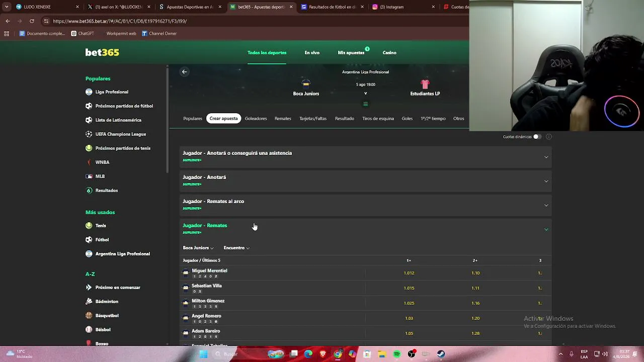This screenshot has width=644, height=362.
Task: Switch to the Populares tab
Action: (193, 119)
